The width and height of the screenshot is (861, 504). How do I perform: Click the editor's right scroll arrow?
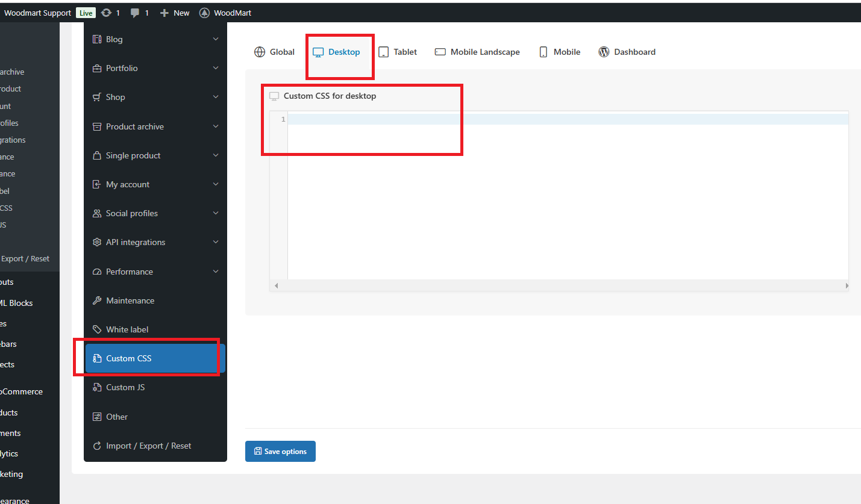[846, 286]
